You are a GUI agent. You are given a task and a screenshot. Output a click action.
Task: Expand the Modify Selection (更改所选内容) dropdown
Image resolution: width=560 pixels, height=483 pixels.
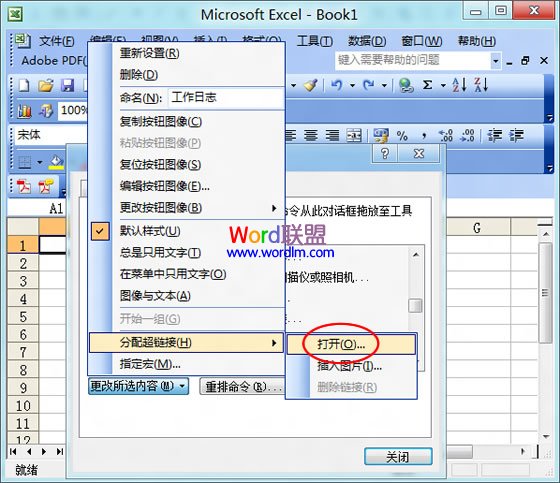point(138,386)
